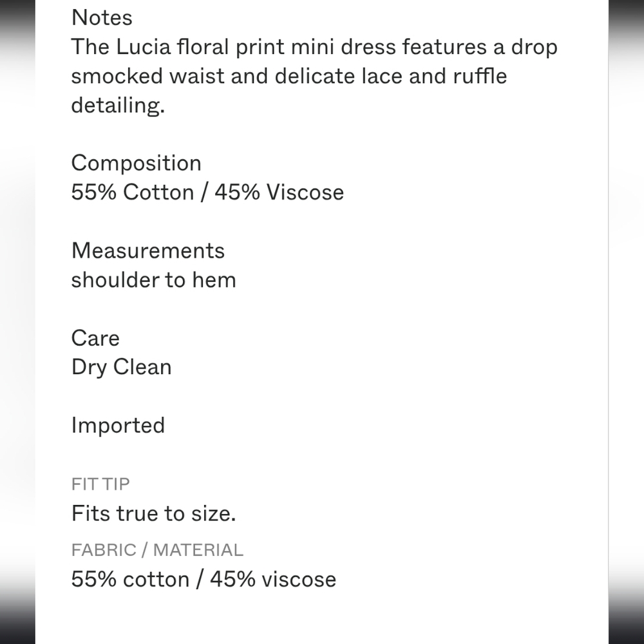Click the Measurements heading

(148, 251)
